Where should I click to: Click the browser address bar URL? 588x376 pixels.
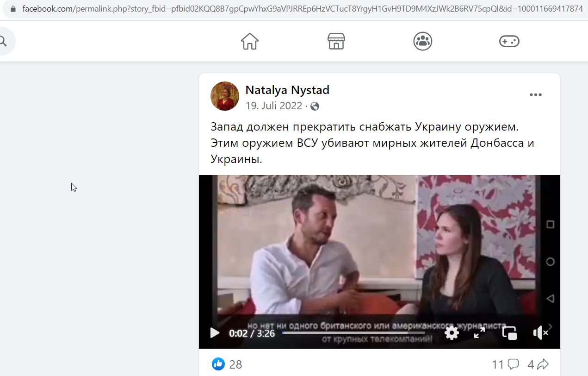point(303,8)
